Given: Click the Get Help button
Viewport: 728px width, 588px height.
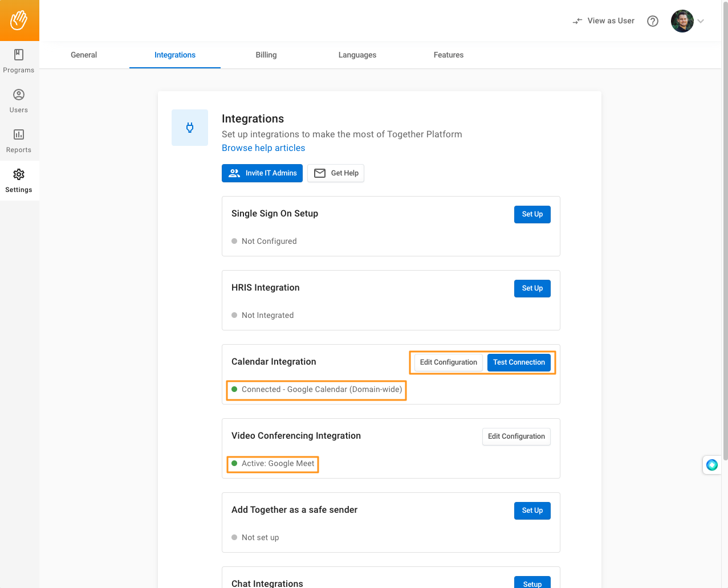Looking at the screenshot, I should [336, 173].
